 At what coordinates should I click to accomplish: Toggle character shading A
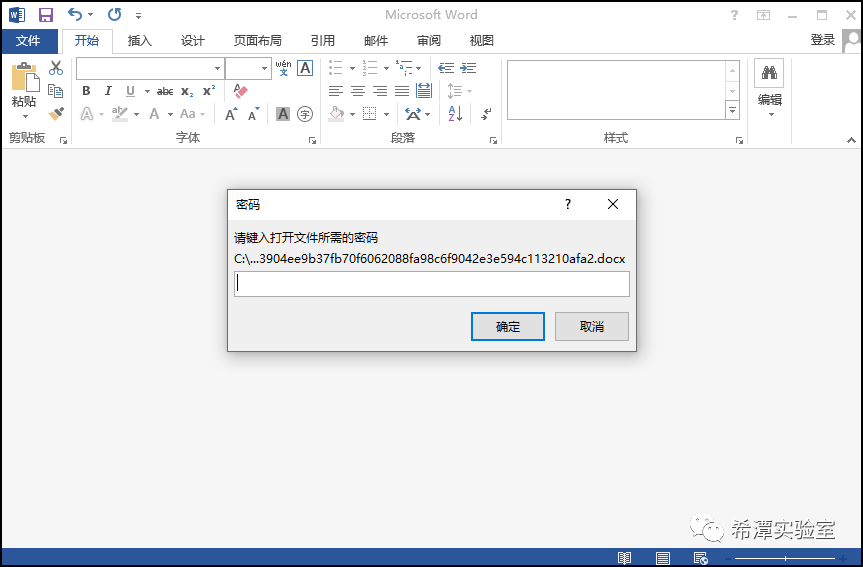click(x=283, y=114)
